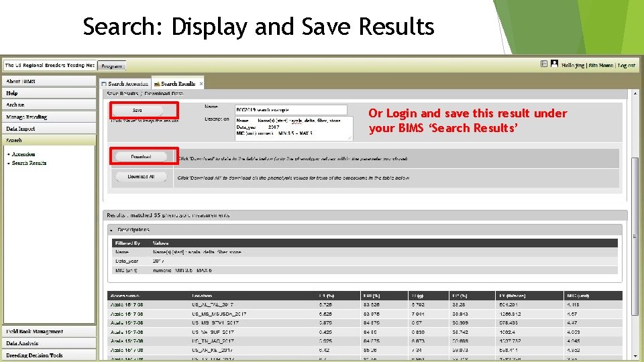Open the Program button

click(x=112, y=66)
